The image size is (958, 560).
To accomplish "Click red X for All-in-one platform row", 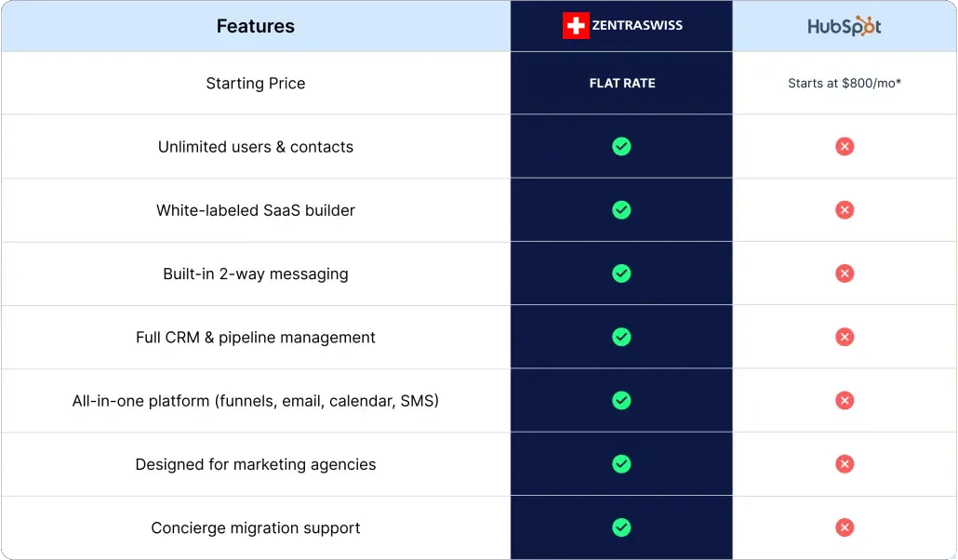I will coord(845,400).
